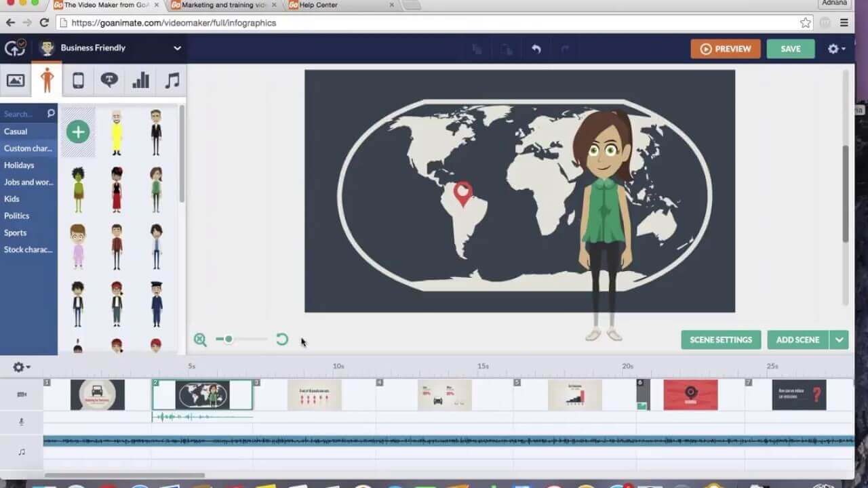Viewport: 868px width, 488px height.
Task: Open the Business Friendly theme dropdown
Action: point(176,48)
